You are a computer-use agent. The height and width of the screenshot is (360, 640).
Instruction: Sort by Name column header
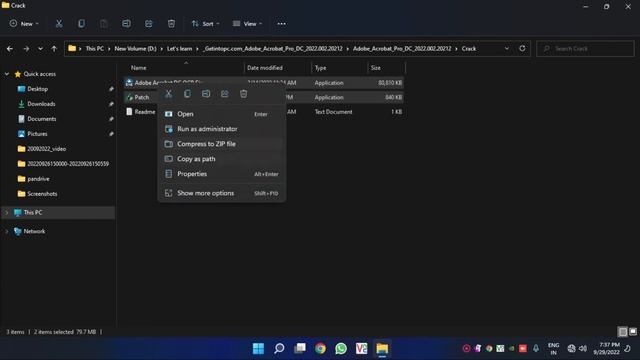click(139, 68)
